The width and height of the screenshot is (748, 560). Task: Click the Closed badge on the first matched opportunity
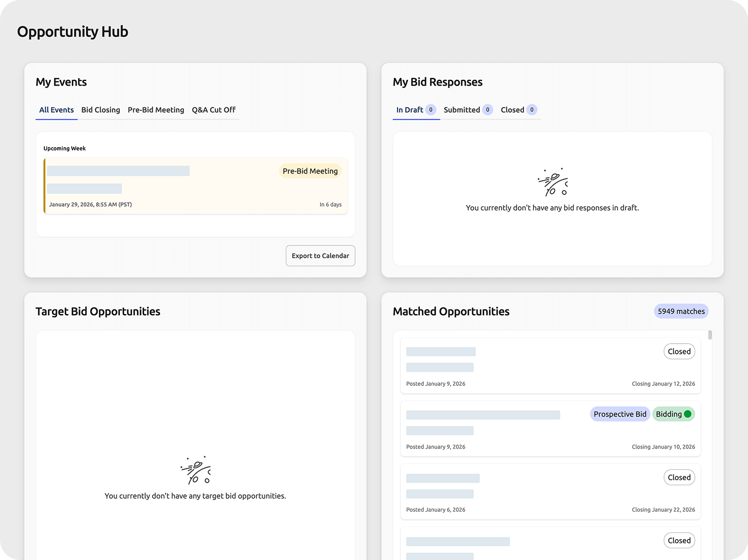(x=679, y=351)
